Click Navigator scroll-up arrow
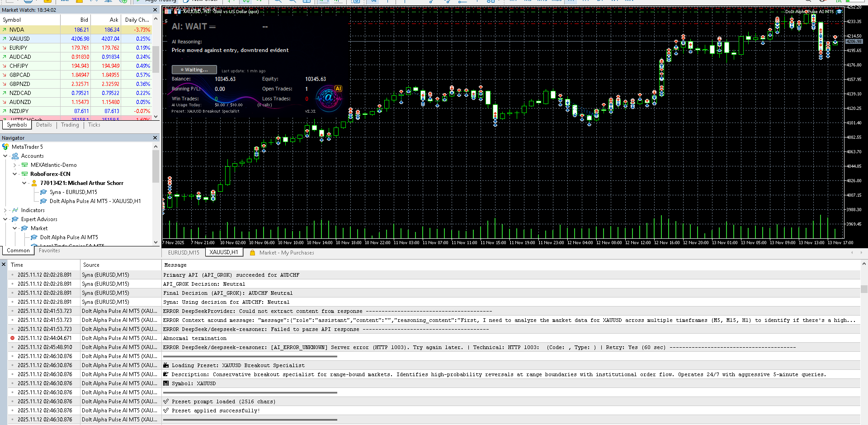Image resolution: width=868 pixels, height=425 pixels. pos(156,146)
